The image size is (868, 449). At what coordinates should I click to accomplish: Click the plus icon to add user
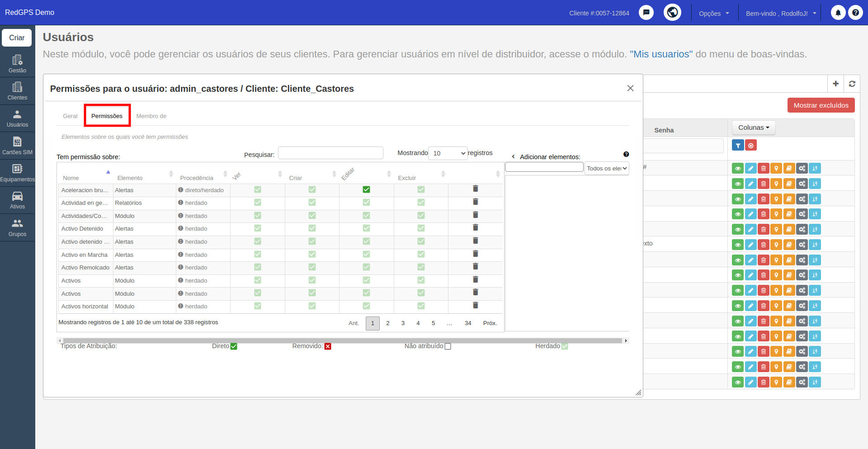pos(835,84)
